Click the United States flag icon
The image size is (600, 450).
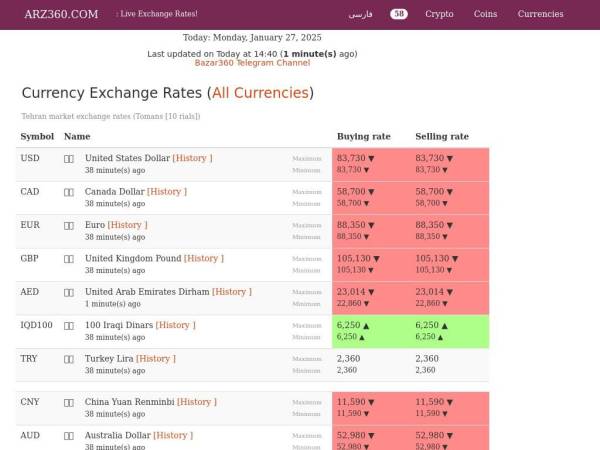pyautogui.click(x=69, y=158)
